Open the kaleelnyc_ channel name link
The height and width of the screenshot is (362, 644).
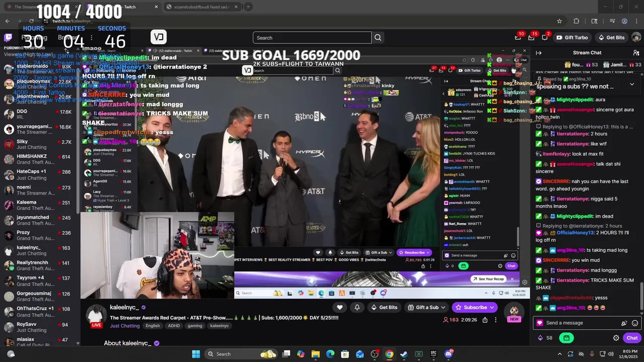tap(123, 307)
